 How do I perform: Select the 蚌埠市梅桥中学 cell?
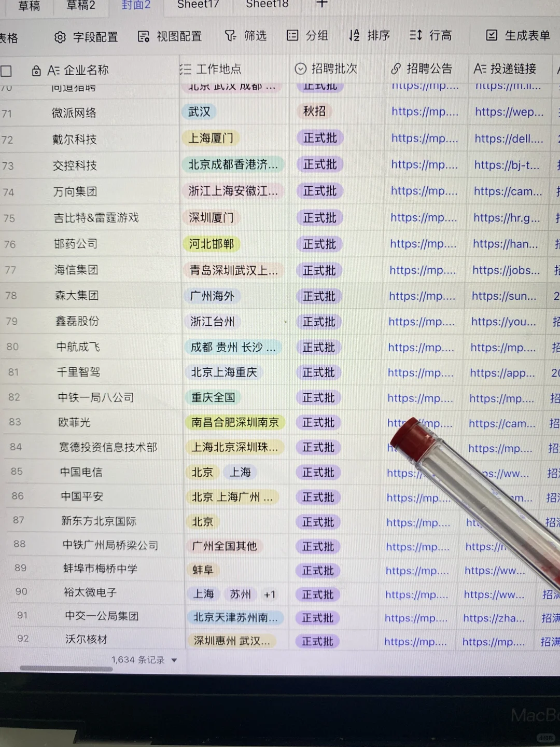click(x=101, y=569)
